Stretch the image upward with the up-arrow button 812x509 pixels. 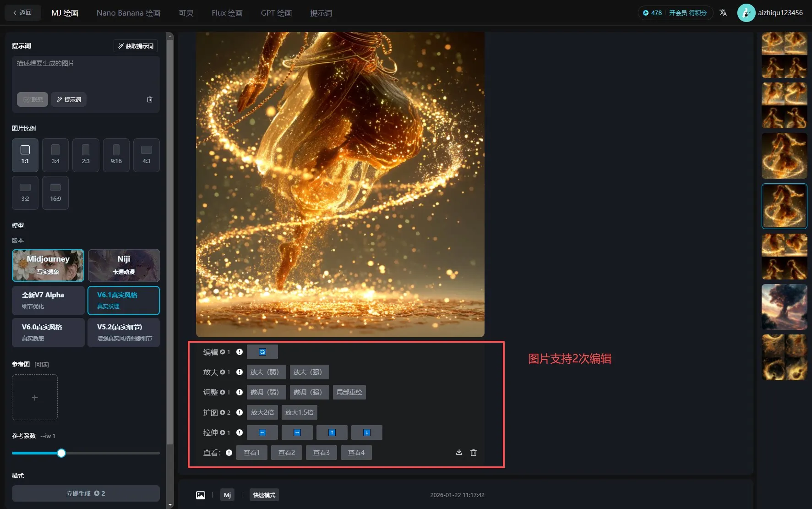(332, 432)
